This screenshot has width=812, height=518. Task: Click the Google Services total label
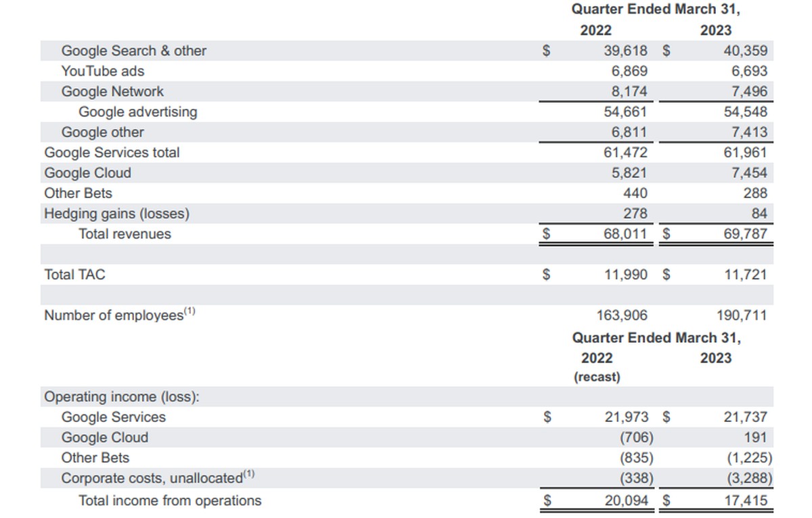tap(112, 153)
